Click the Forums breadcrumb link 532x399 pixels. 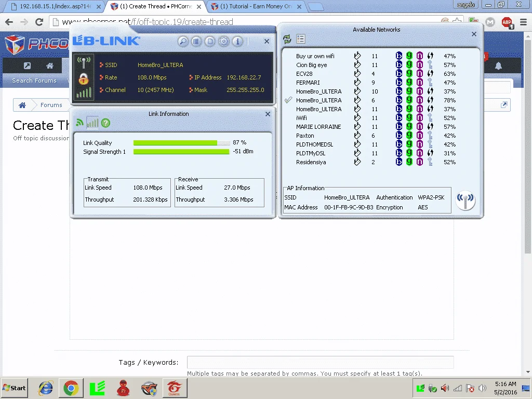click(51, 105)
